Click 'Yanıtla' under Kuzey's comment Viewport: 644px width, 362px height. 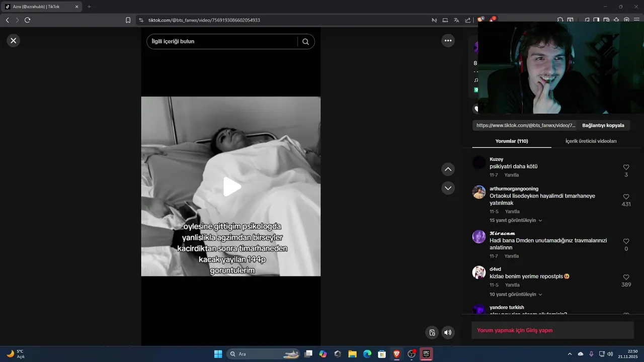512,175
